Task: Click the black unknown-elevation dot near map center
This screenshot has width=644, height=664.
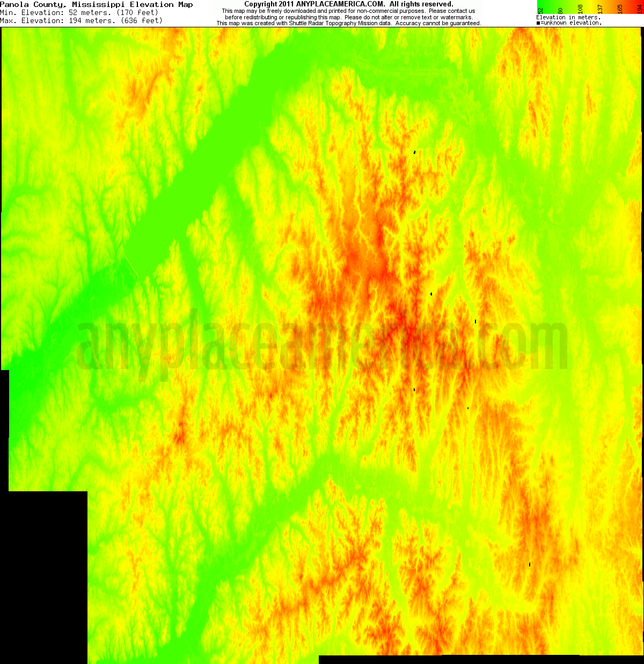Action: (433, 294)
